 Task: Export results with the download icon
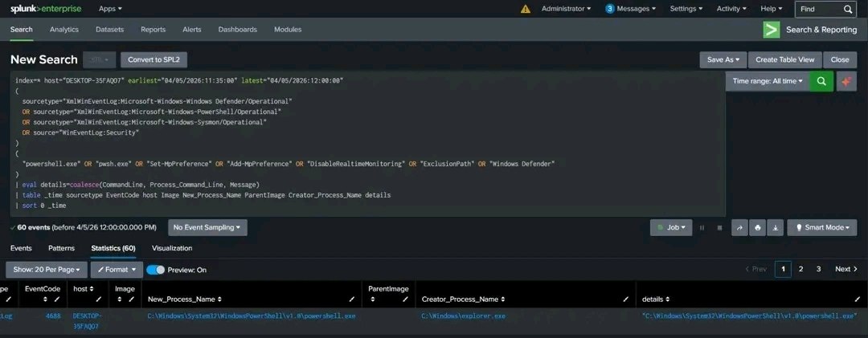[x=776, y=228]
